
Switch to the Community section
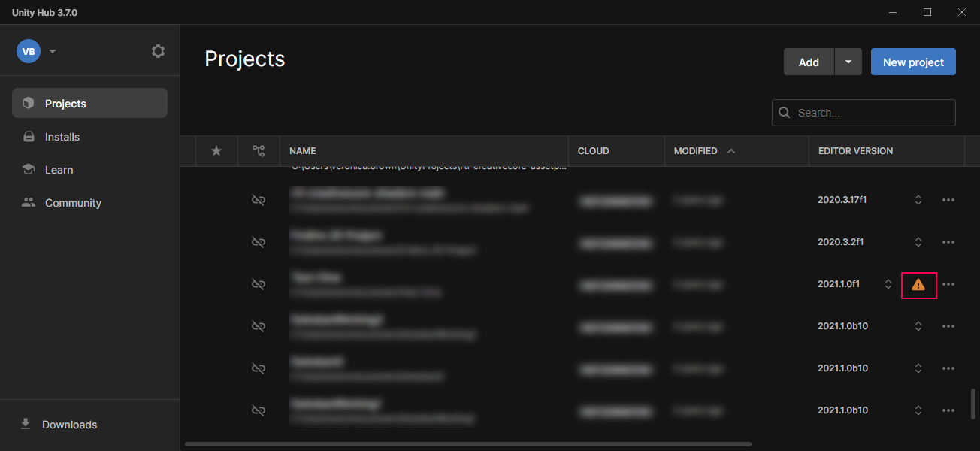[73, 203]
